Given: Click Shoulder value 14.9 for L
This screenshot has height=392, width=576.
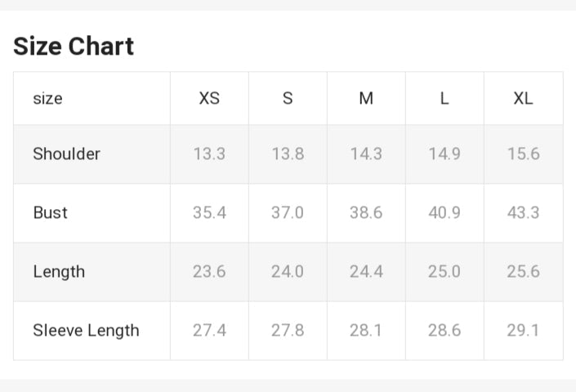Looking at the screenshot, I should [x=444, y=154].
